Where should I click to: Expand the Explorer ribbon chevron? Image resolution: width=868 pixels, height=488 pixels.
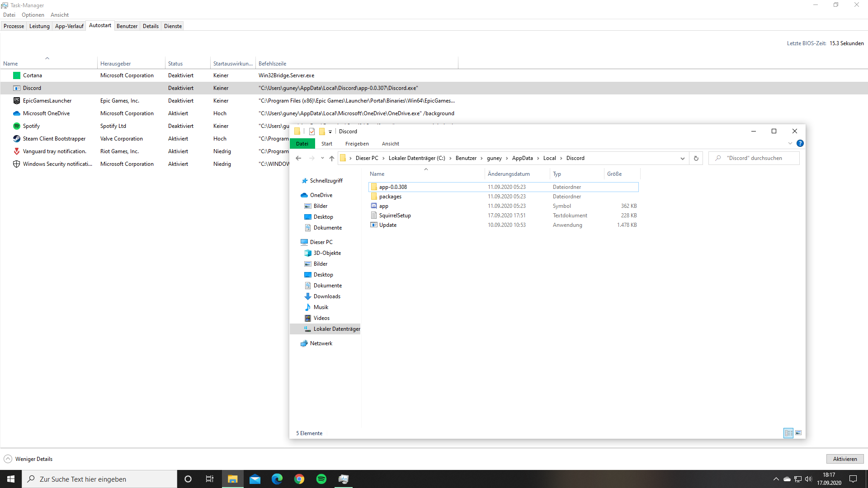[790, 143]
